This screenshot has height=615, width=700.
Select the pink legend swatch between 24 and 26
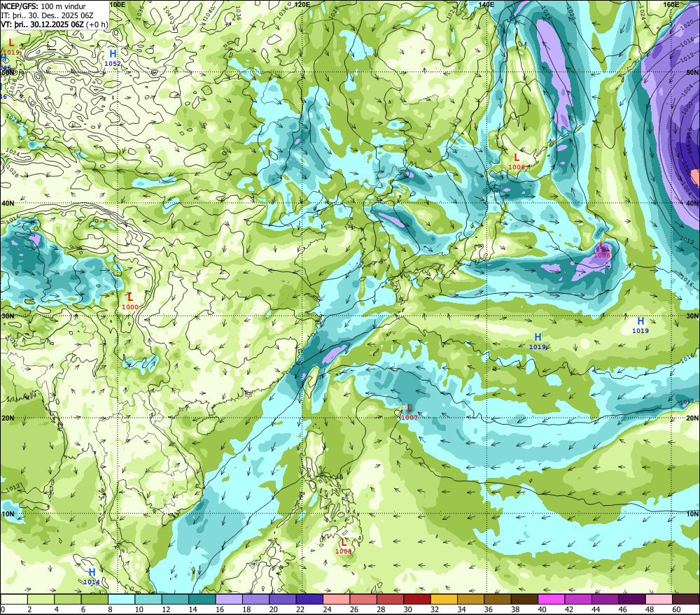(337, 600)
